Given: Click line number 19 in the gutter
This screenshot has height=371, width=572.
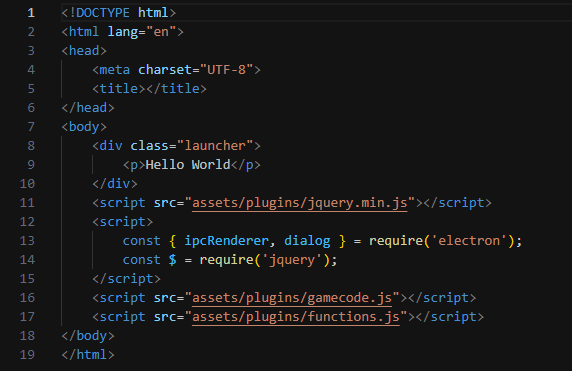Looking at the screenshot, I should [27, 355].
